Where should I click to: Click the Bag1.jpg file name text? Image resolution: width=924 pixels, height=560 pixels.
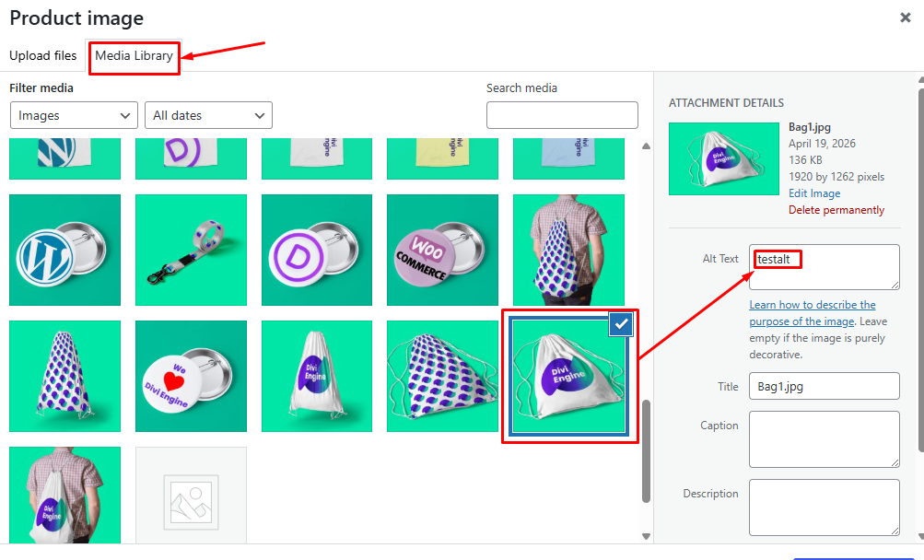tap(810, 127)
